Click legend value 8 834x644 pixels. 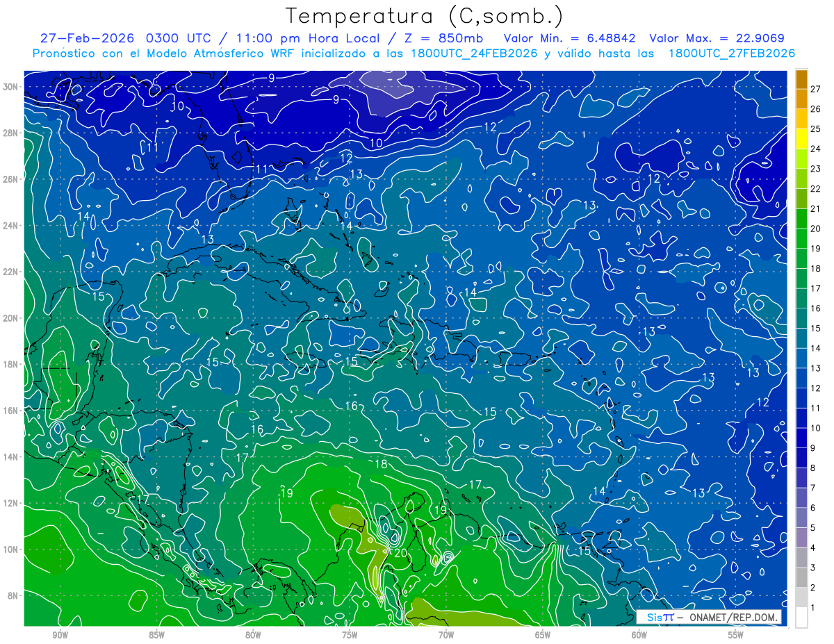point(814,468)
